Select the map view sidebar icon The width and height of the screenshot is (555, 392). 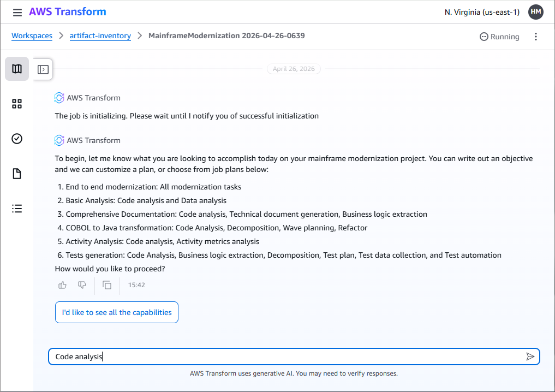[17, 69]
